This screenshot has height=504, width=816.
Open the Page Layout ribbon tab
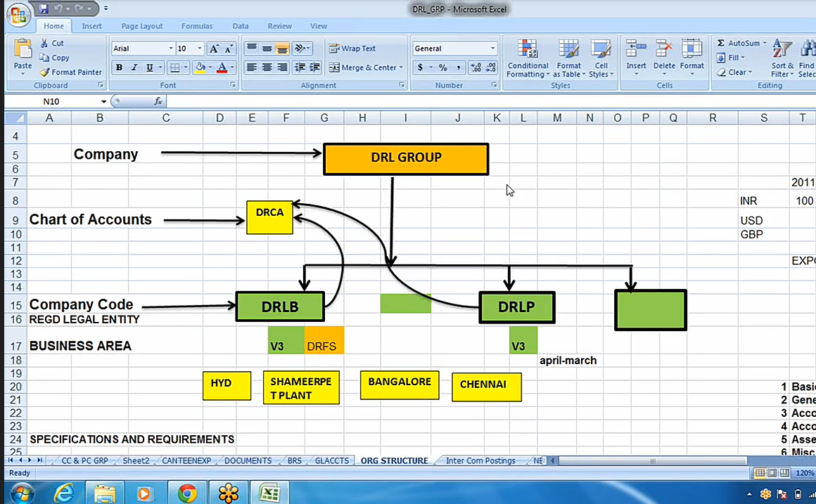click(x=142, y=26)
